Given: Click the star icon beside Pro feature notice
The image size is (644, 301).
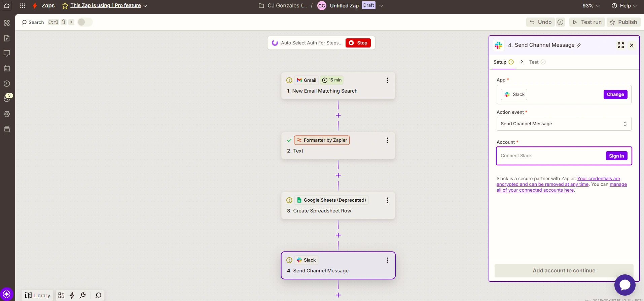Looking at the screenshot, I should pos(65,5).
